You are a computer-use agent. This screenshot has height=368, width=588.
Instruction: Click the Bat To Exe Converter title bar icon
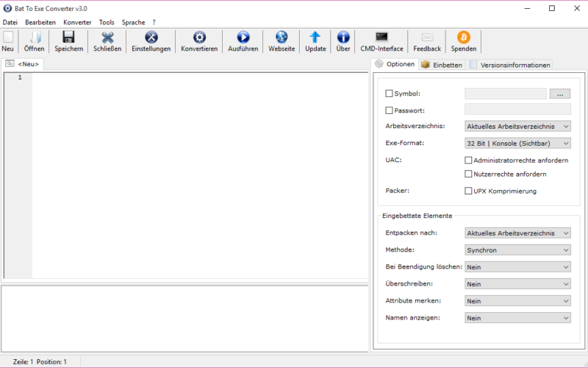coord(7,8)
